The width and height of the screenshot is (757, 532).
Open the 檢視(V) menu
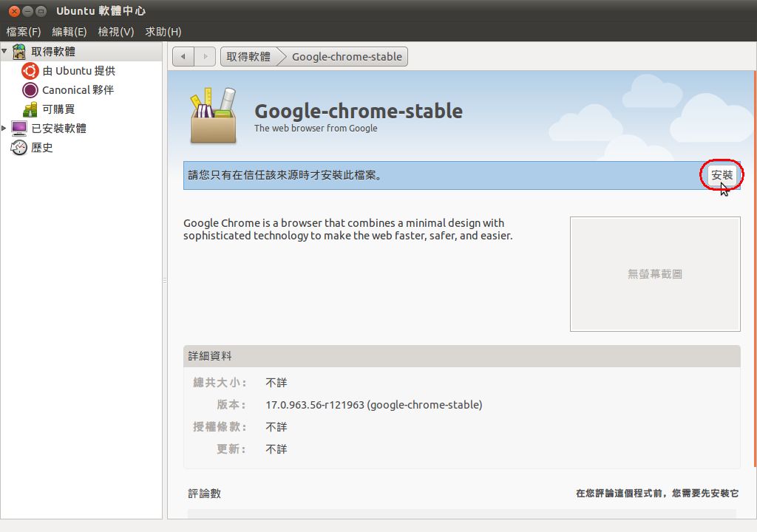click(116, 32)
